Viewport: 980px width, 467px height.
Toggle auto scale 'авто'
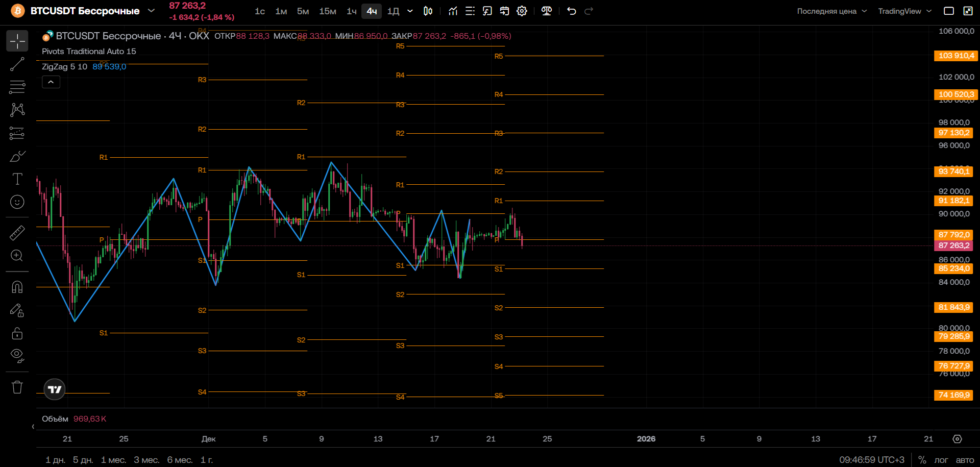coord(965,460)
